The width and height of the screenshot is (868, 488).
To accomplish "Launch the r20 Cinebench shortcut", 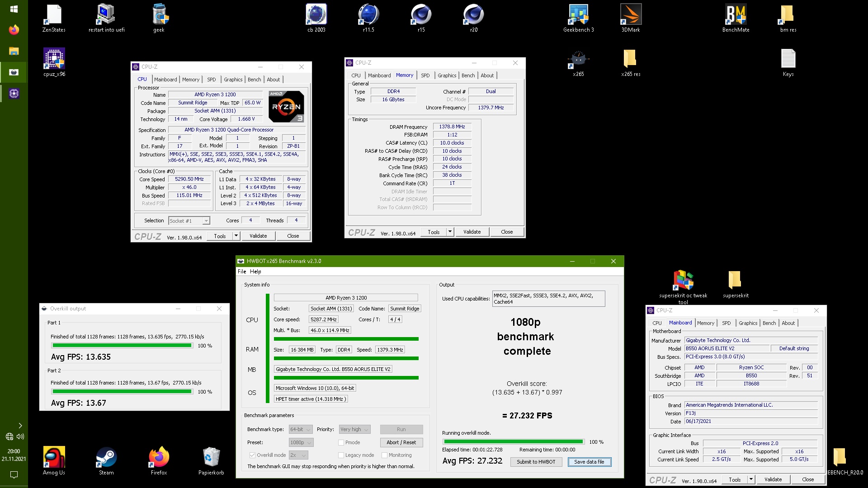I will pyautogui.click(x=473, y=19).
